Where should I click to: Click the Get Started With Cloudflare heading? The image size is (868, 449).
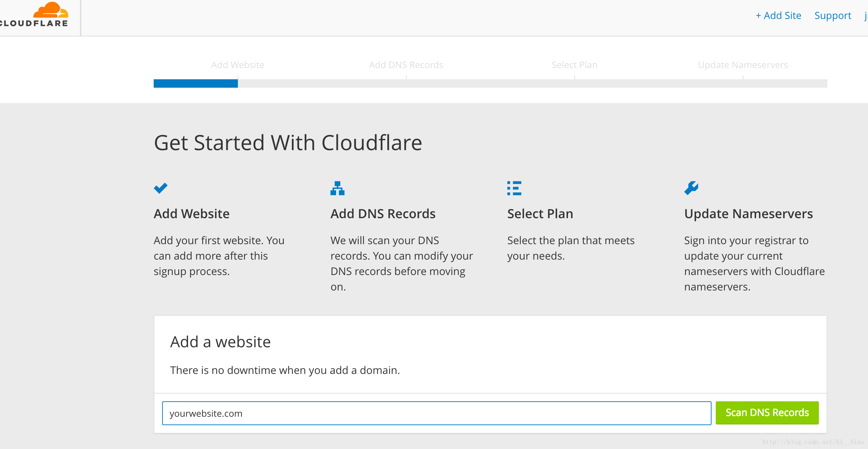(288, 143)
